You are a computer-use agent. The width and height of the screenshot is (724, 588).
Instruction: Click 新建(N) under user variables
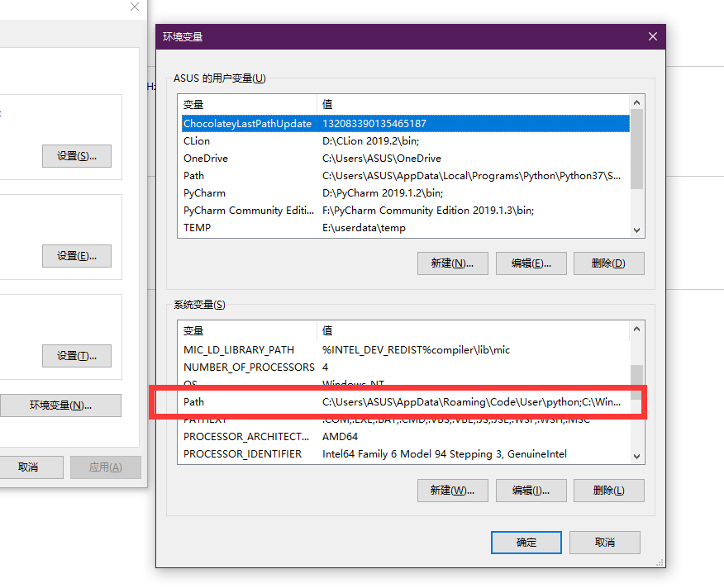coord(451,263)
